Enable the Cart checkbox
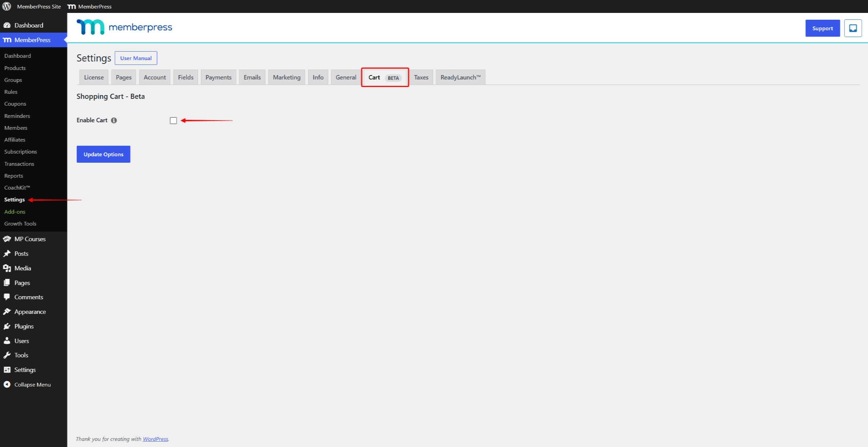 pos(173,121)
